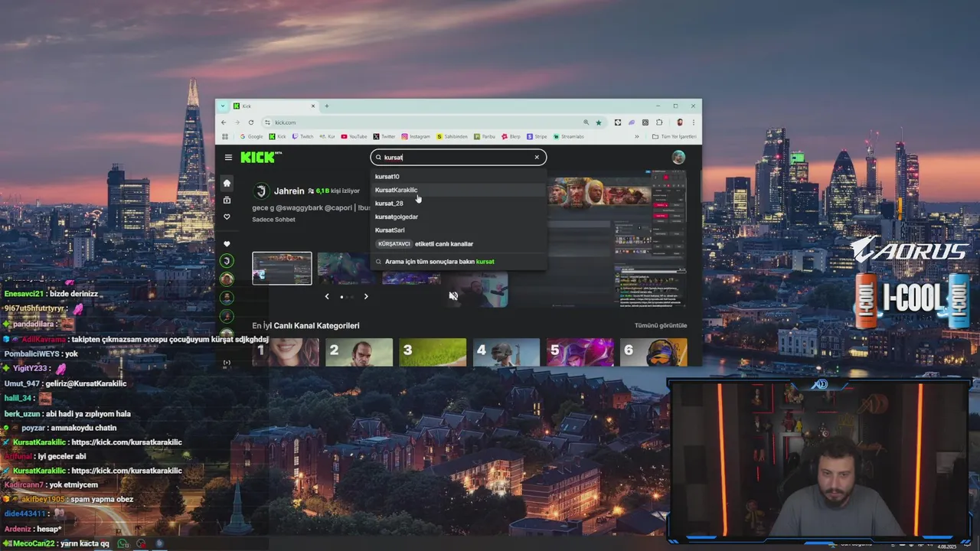Open Blerp bookmark
The width and height of the screenshot is (980, 551).
(x=511, y=136)
